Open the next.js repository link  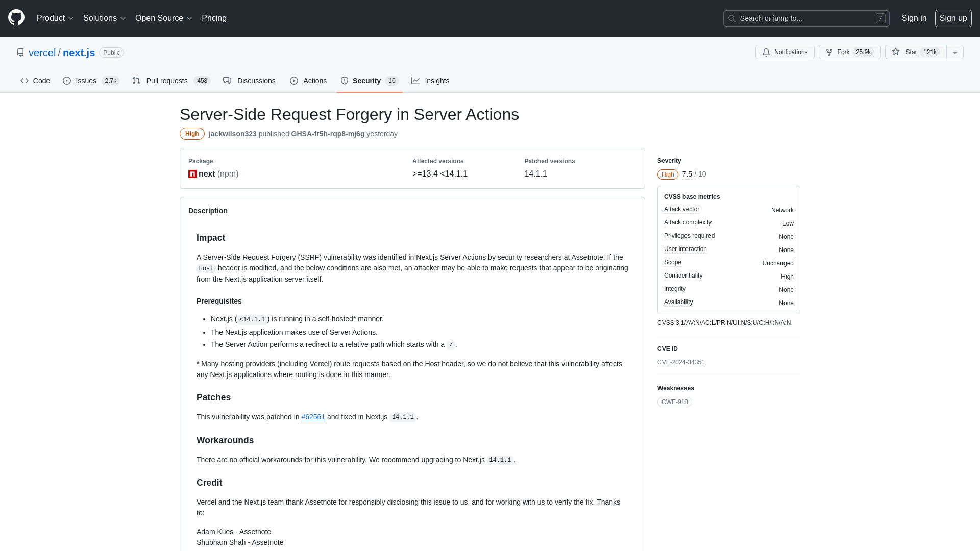point(79,53)
